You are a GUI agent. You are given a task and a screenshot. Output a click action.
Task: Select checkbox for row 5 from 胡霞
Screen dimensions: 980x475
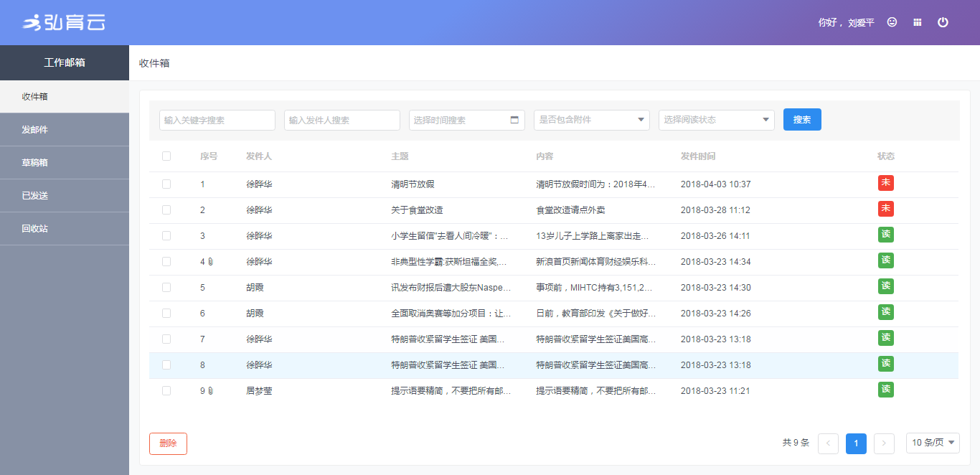(166, 288)
